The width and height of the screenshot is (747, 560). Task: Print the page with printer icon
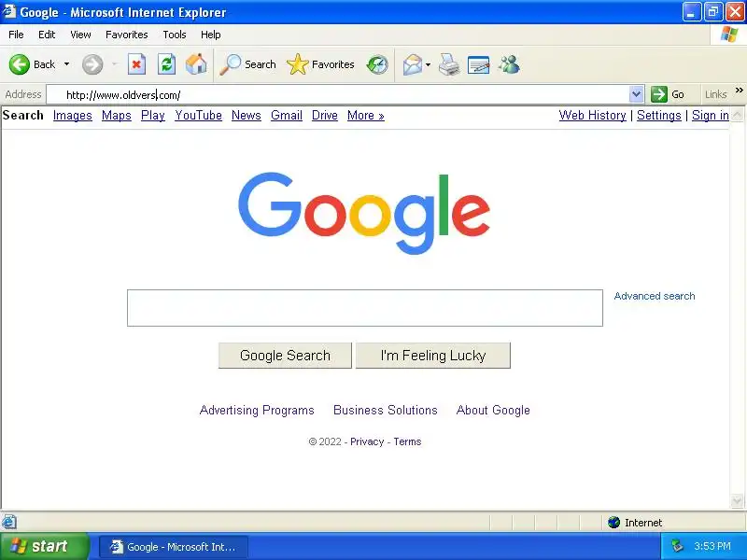tap(449, 64)
